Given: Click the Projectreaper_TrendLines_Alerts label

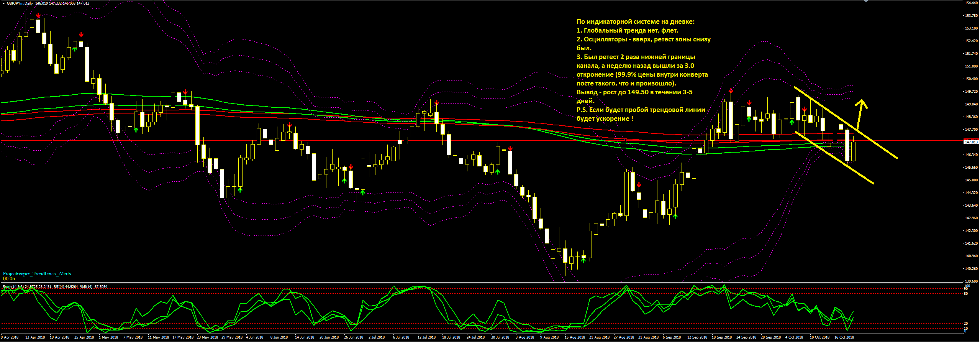Looking at the screenshot, I should pyautogui.click(x=37, y=274).
